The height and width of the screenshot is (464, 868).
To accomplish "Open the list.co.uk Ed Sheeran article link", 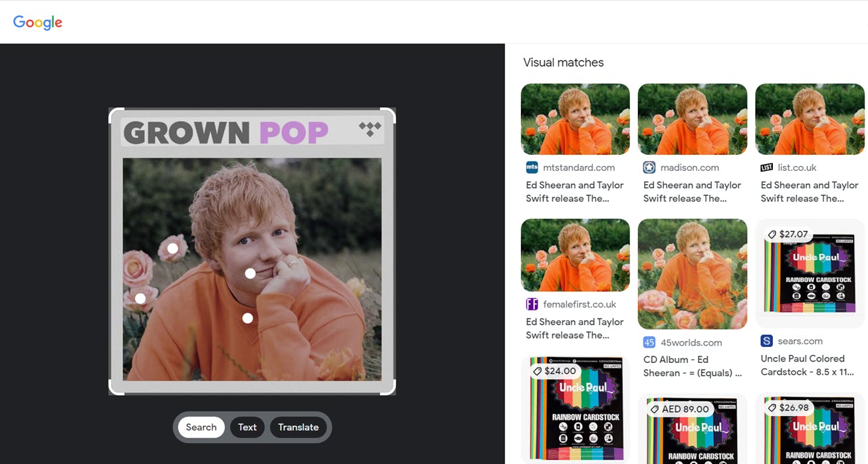I will pos(810,191).
